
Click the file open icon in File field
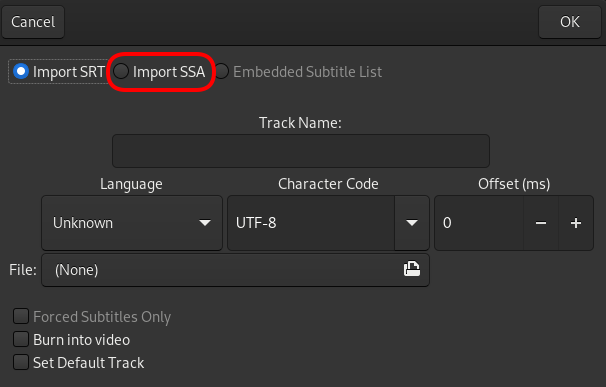[x=412, y=269]
